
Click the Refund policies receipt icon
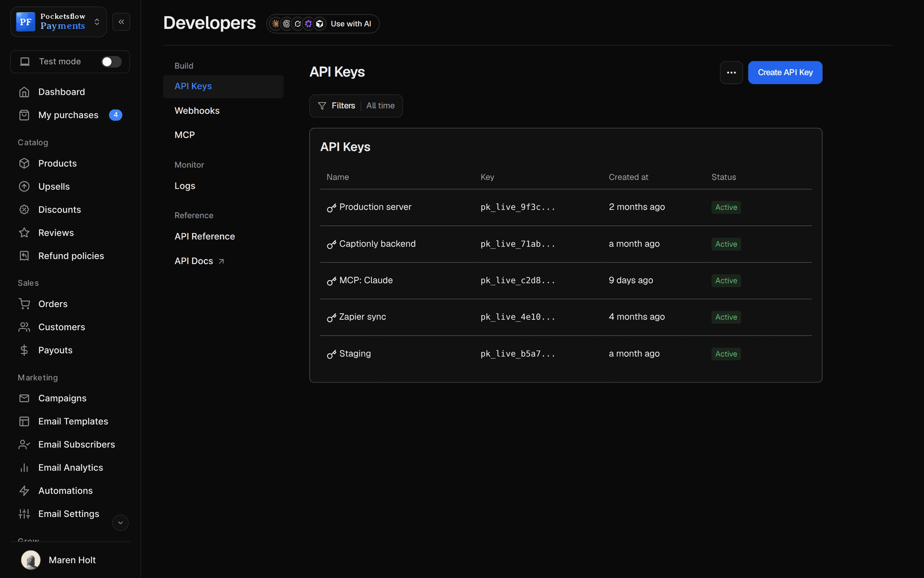24,256
